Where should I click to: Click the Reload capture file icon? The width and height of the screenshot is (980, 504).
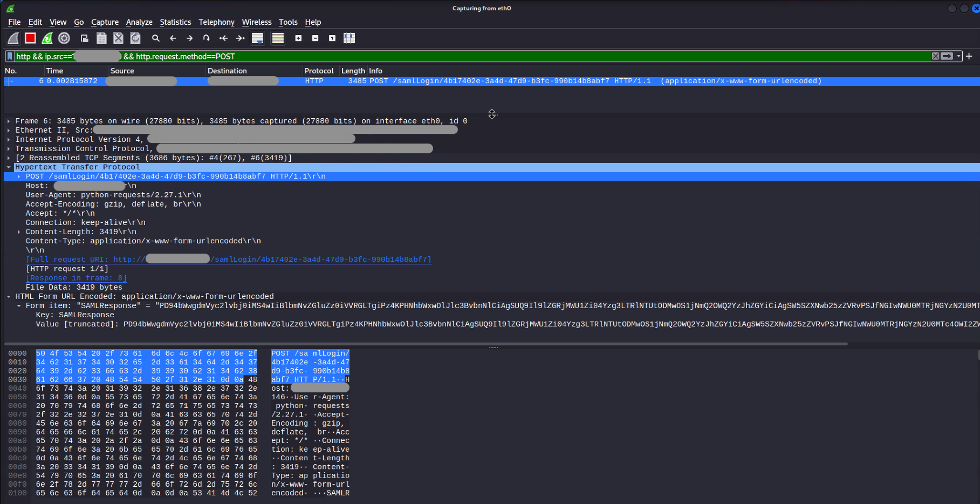(x=135, y=38)
